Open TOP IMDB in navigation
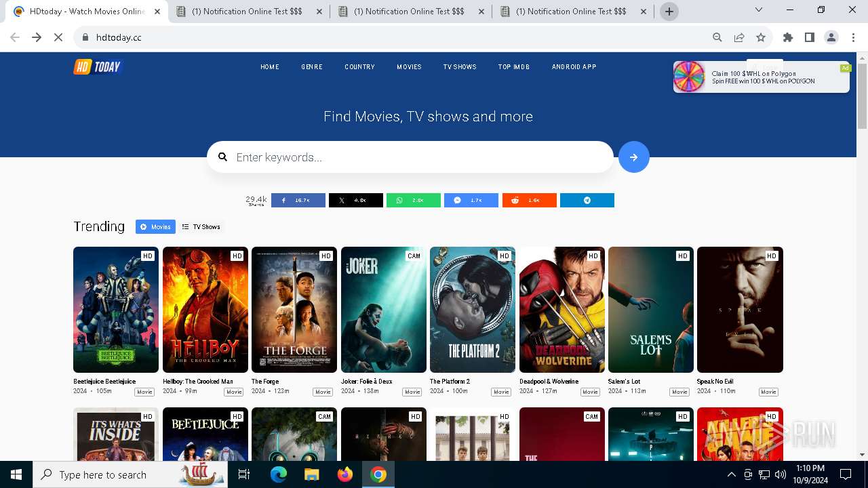 click(x=514, y=67)
